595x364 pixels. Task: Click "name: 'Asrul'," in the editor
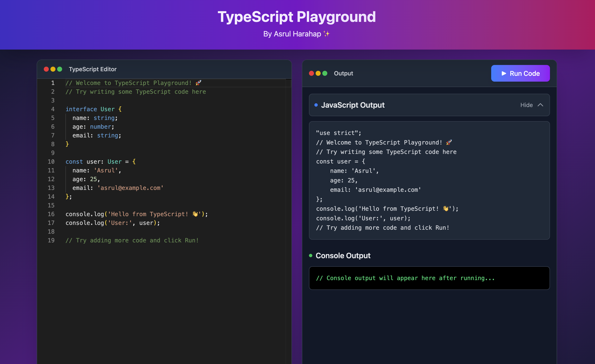(97, 170)
